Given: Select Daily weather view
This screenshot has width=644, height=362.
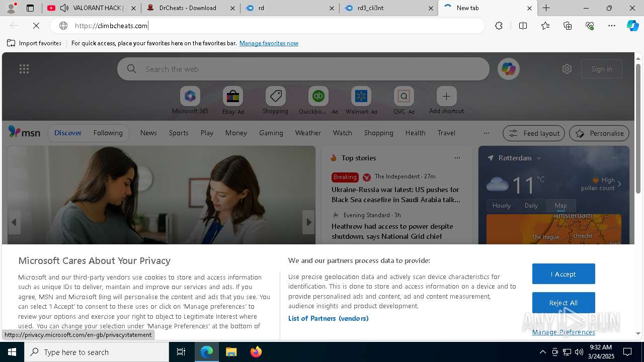Looking at the screenshot, I should [531, 205].
